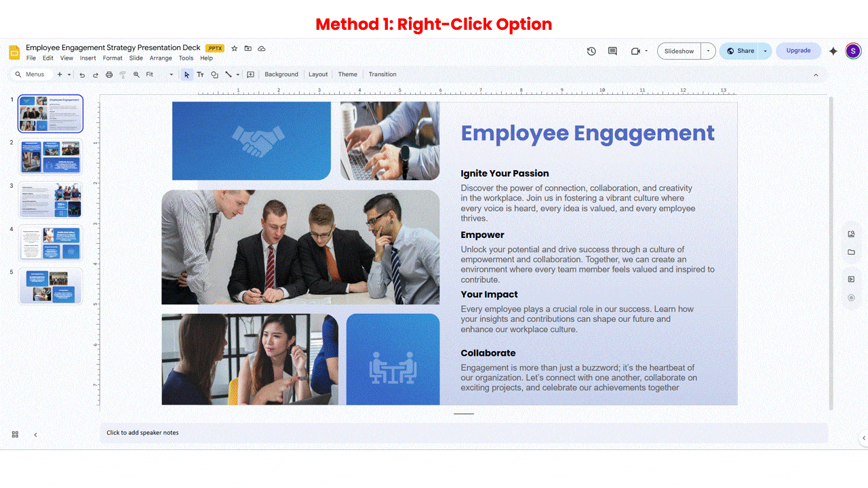Select the Shape tool
The height and width of the screenshot is (488, 868).
tap(214, 75)
